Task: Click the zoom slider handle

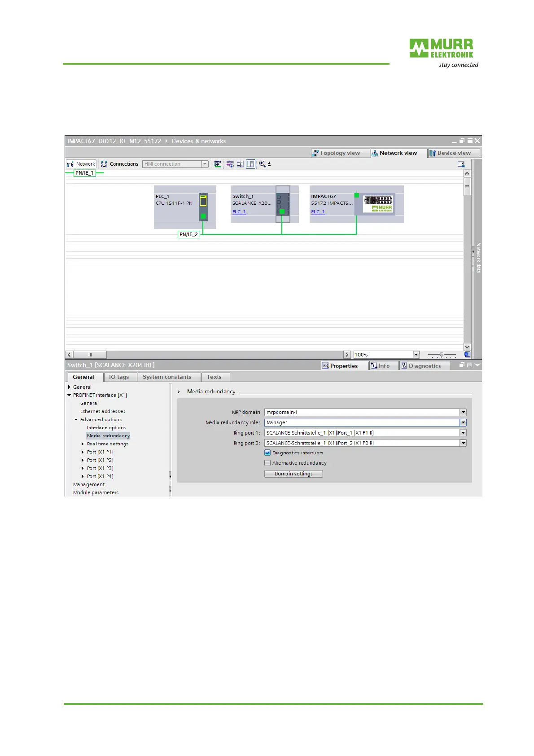Action: pyautogui.click(x=442, y=355)
